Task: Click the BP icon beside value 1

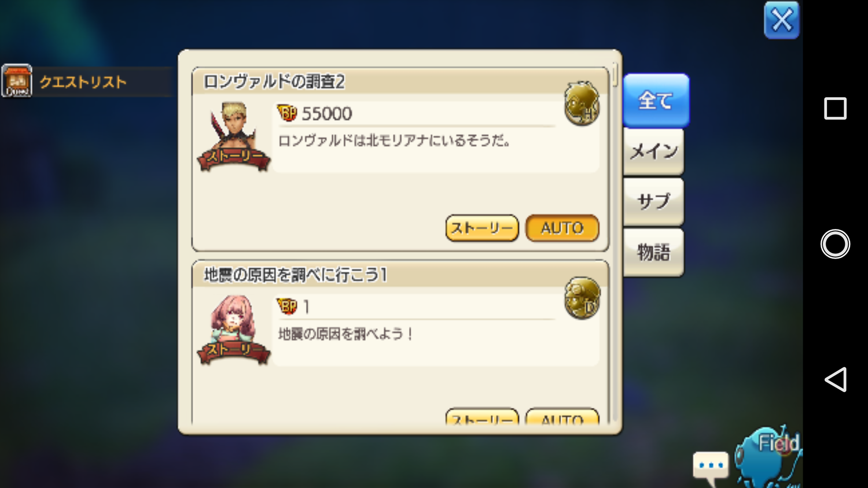Action: tap(287, 306)
